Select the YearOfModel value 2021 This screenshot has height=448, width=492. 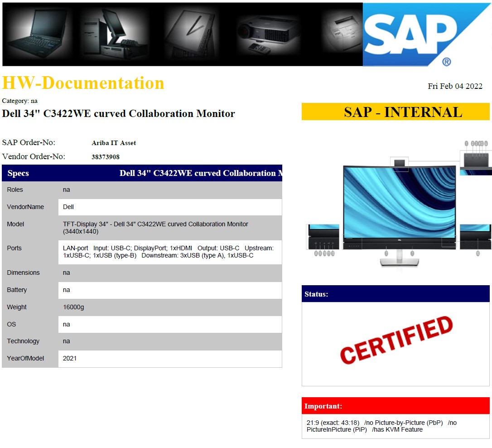(x=70, y=359)
